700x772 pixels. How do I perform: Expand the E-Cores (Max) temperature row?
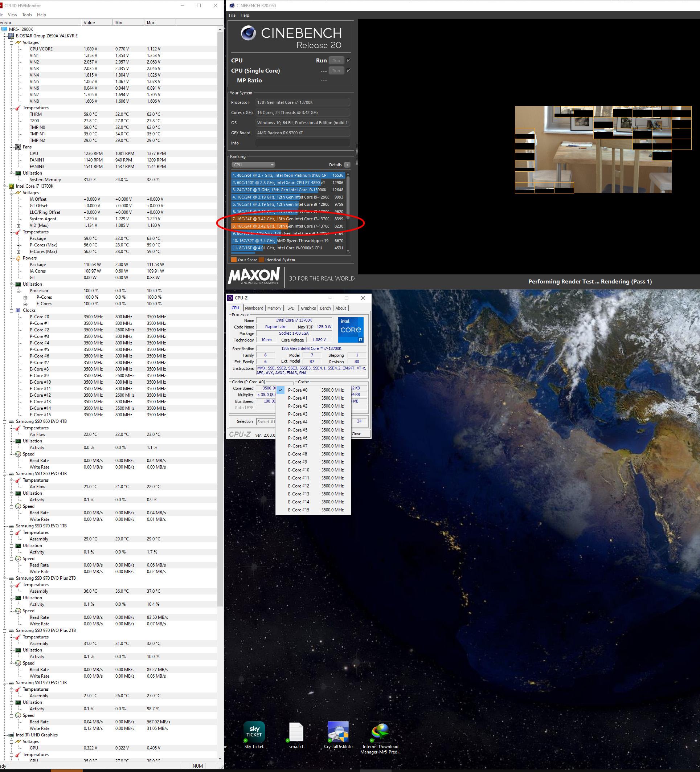[x=19, y=252]
